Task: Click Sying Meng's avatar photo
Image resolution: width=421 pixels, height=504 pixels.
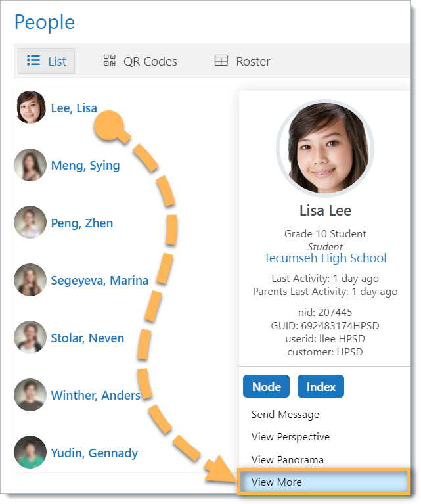Action: (x=30, y=165)
